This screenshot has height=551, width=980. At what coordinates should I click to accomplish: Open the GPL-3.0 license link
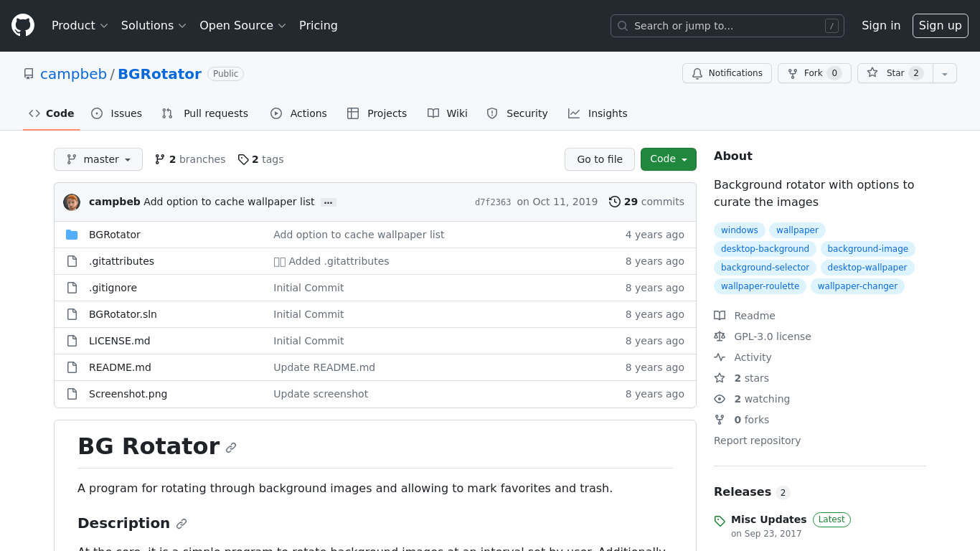click(773, 336)
